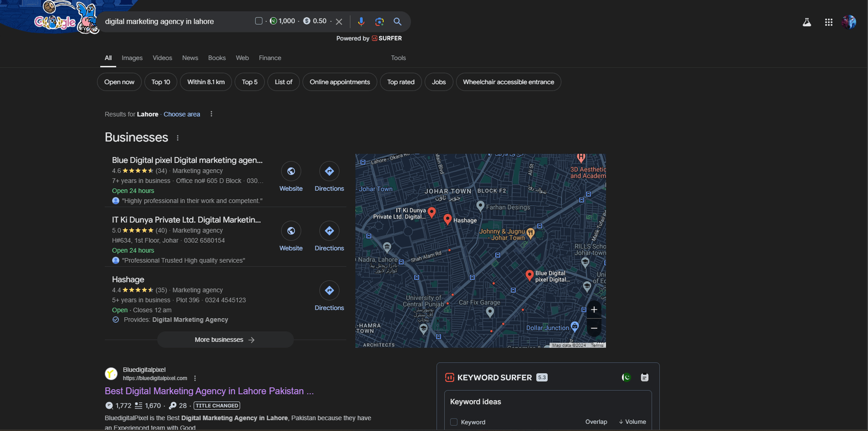Open Search Labs flask icon
Image resolution: width=868 pixels, height=431 pixels.
click(x=807, y=22)
